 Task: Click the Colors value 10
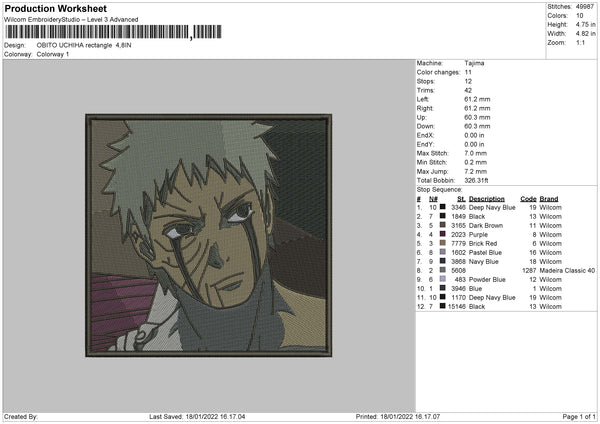click(x=579, y=16)
